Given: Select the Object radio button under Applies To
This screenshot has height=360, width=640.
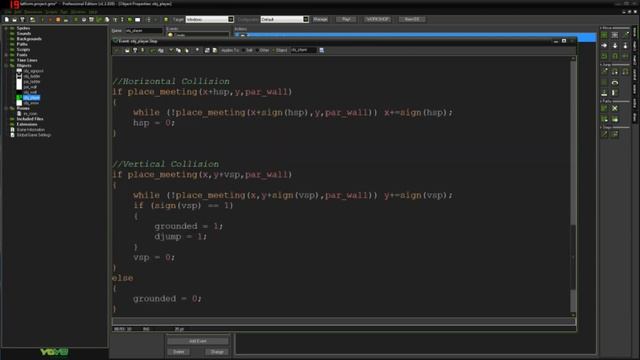Looking at the screenshot, I should coord(273,50).
